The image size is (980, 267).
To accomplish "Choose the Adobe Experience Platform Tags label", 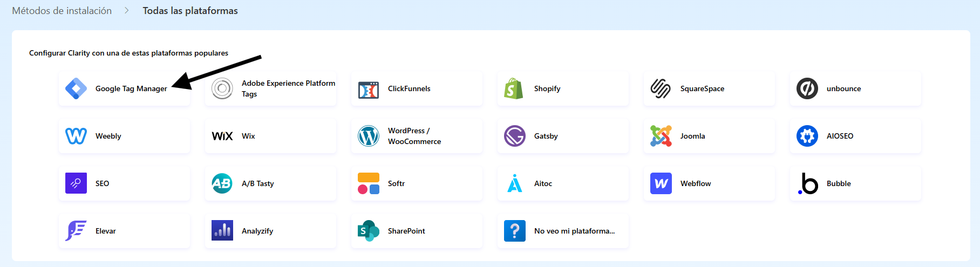I will pyautogui.click(x=289, y=88).
